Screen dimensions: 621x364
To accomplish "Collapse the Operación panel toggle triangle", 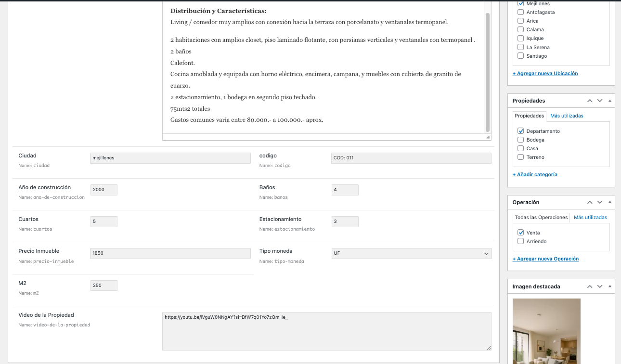I will click(x=610, y=202).
